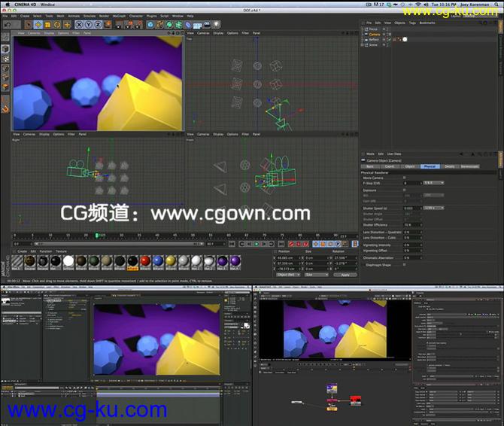Select the Reflect object in Object Manager

click(374, 40)
